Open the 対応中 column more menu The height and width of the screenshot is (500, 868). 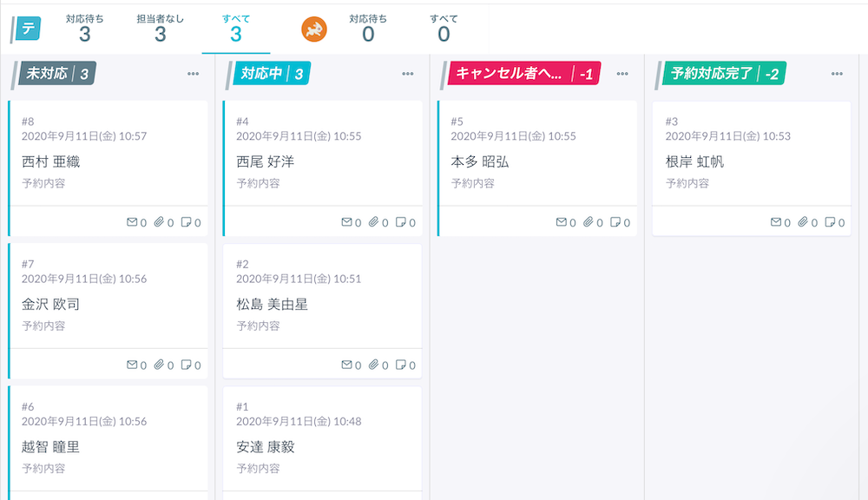[408, 74]
